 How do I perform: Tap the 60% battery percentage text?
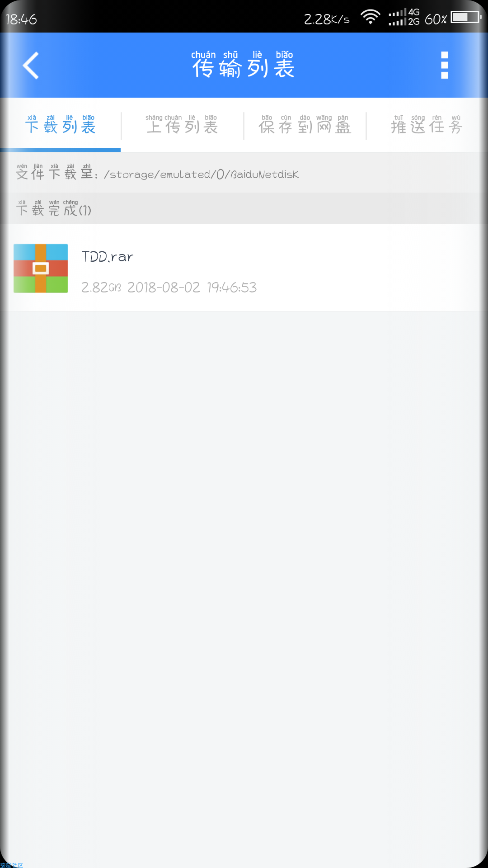tap(436, 19)
